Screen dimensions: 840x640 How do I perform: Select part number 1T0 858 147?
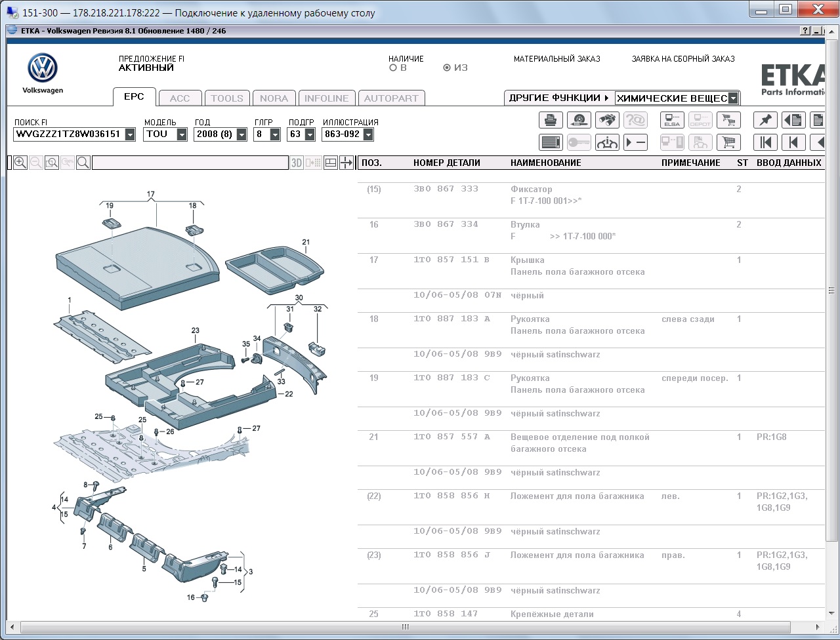point(446,614)
